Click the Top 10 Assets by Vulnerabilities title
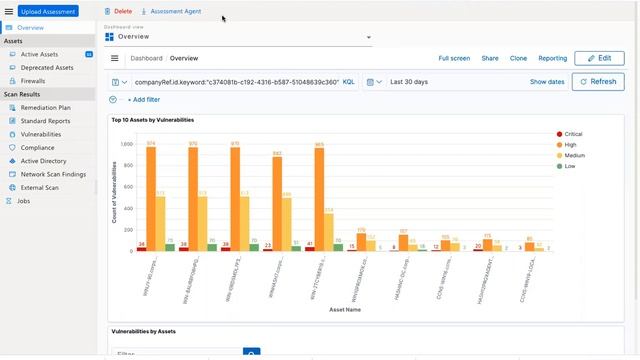 click(153, 120)
